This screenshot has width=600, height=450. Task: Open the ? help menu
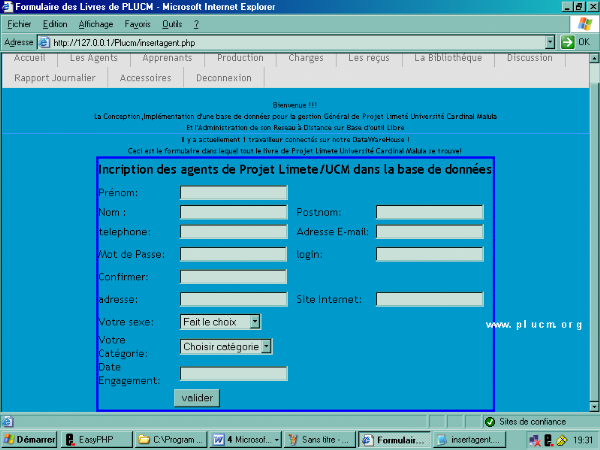(196, 24)
